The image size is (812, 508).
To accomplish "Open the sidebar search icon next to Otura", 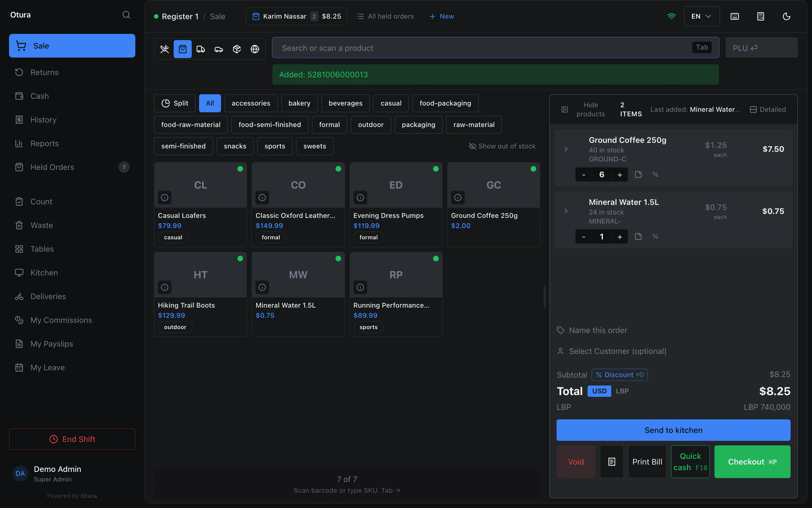I will pyautogui.click(x=126, y=15).
